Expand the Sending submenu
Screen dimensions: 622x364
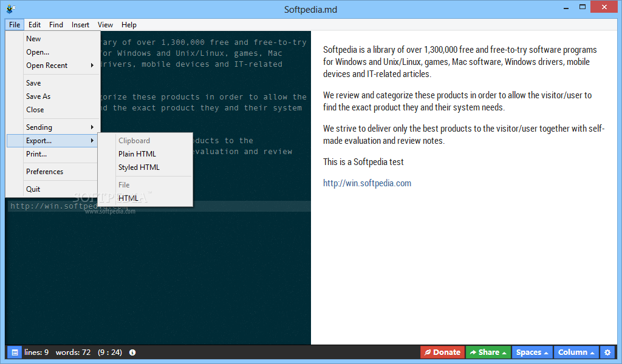pyautogui.click(x=52, y=127)
